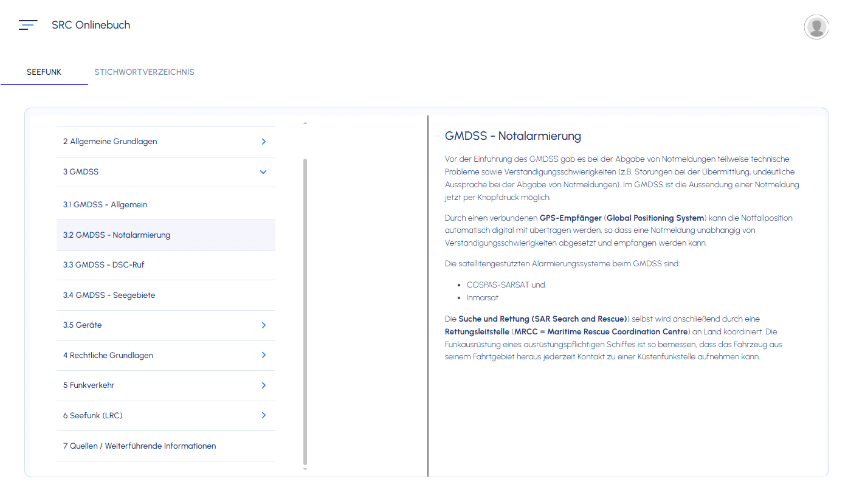Click the SRC Onlinebuch title
848x504 pixels.
click(91, 25)
